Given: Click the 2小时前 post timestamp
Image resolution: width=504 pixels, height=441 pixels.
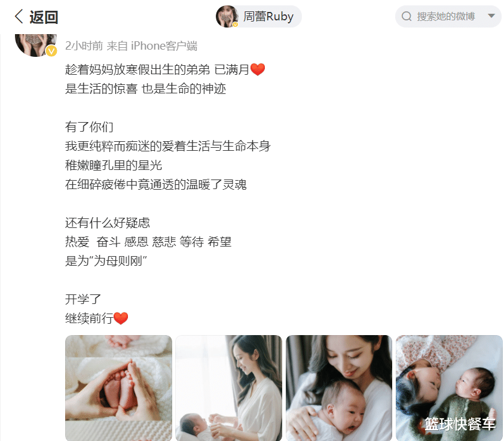Looking at the screenshot, I should pyautogui.click(x=84, y=46).
